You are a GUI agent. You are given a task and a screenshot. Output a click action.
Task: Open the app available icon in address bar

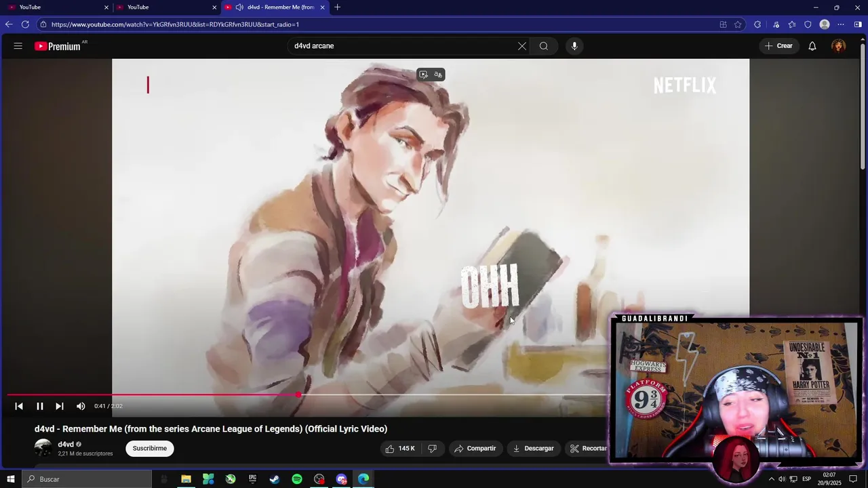pyautogui.click(x=723, y=24)
